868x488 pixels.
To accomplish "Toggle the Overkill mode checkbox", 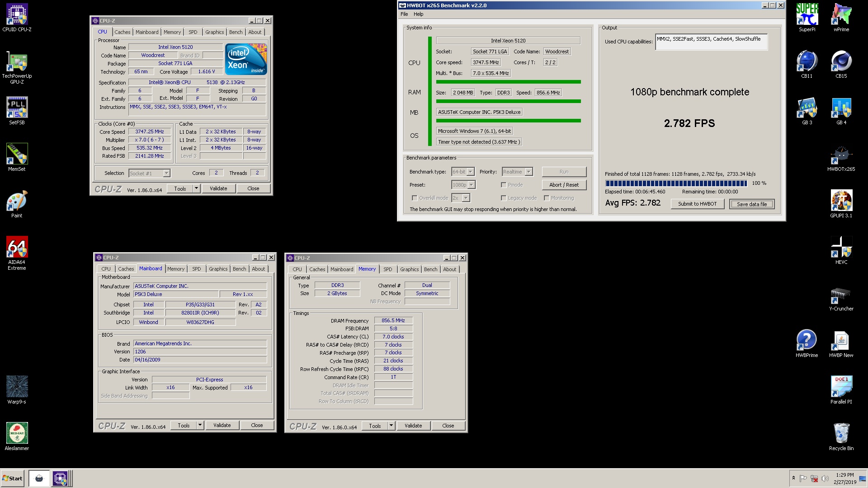I will point(415,198).
